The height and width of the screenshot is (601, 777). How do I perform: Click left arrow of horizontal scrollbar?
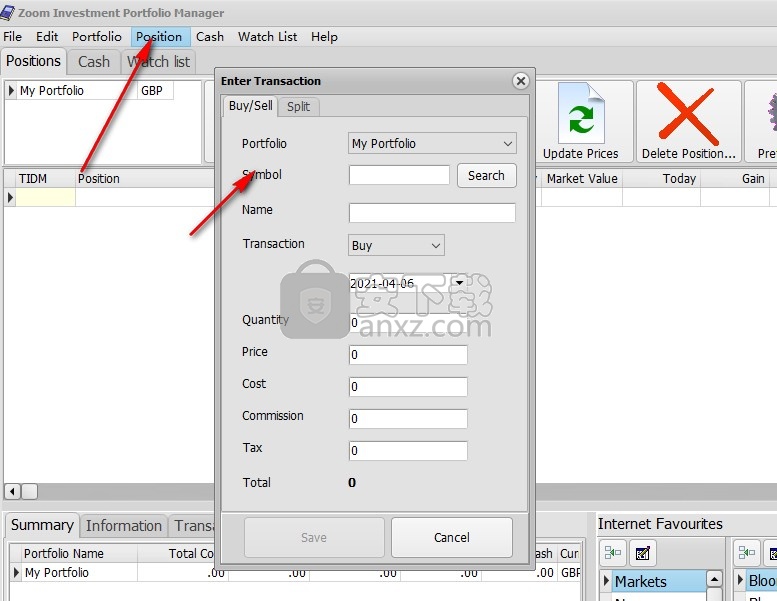(12, 492)
